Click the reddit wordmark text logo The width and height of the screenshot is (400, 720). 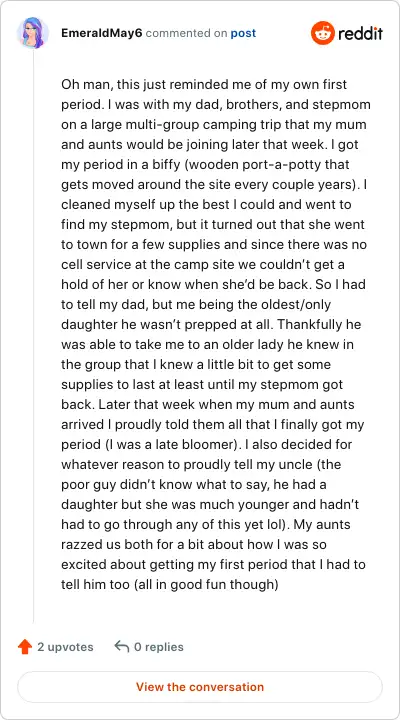coord(361,34)
